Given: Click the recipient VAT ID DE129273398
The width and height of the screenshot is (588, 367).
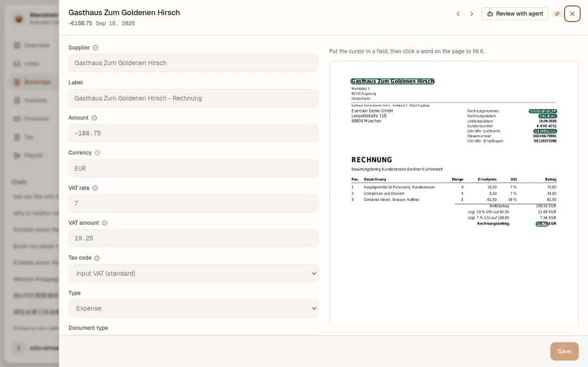Looking at the screenshot, I should pyautogui.click(x=545, y=141).
